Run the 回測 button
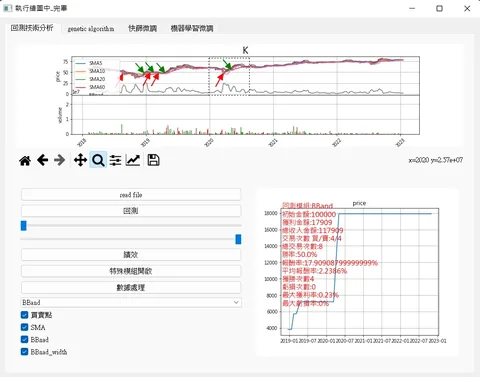Viewport: 480px width, 377px height. (131, 211)
